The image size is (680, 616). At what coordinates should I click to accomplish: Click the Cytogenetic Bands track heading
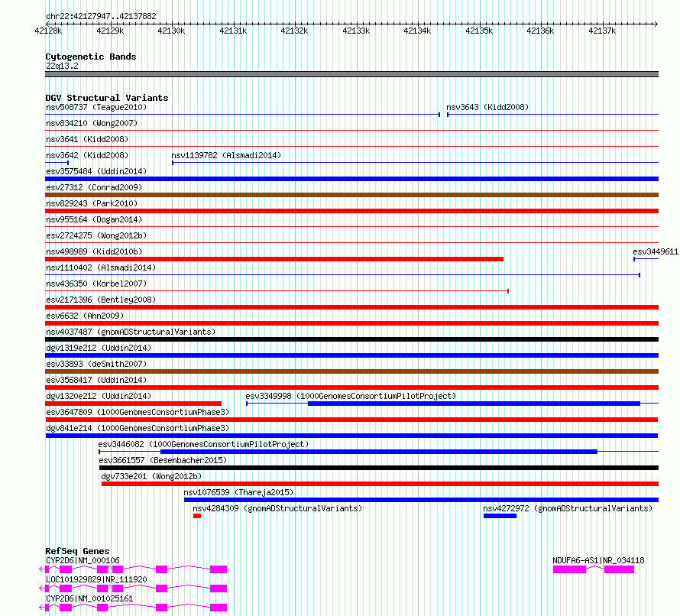click(91, 57)
